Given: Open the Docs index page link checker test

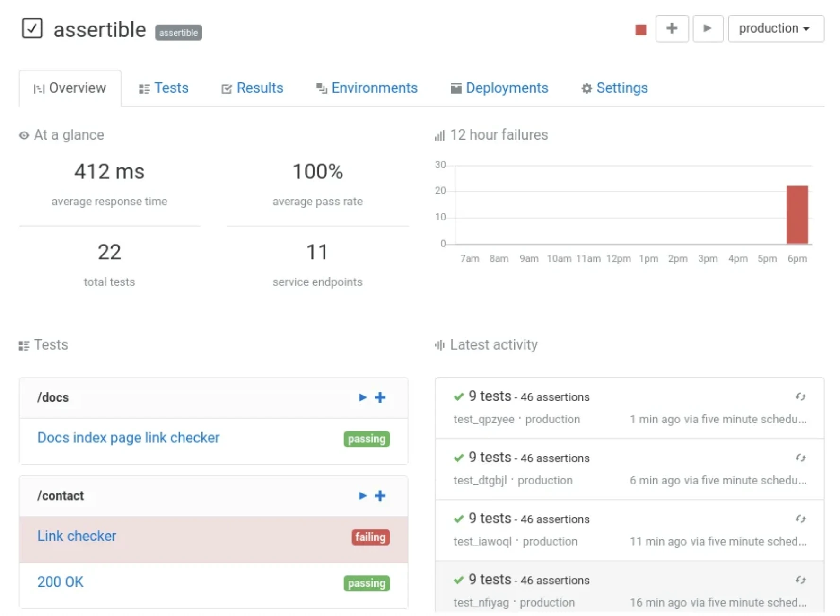Looking at the screenshot, I should (x=128, y=438).
